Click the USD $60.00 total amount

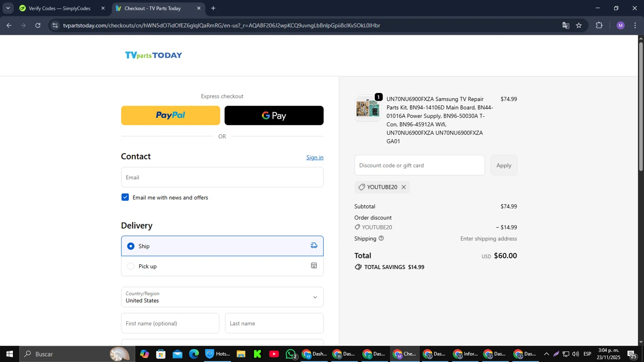(x=499, y=256)
